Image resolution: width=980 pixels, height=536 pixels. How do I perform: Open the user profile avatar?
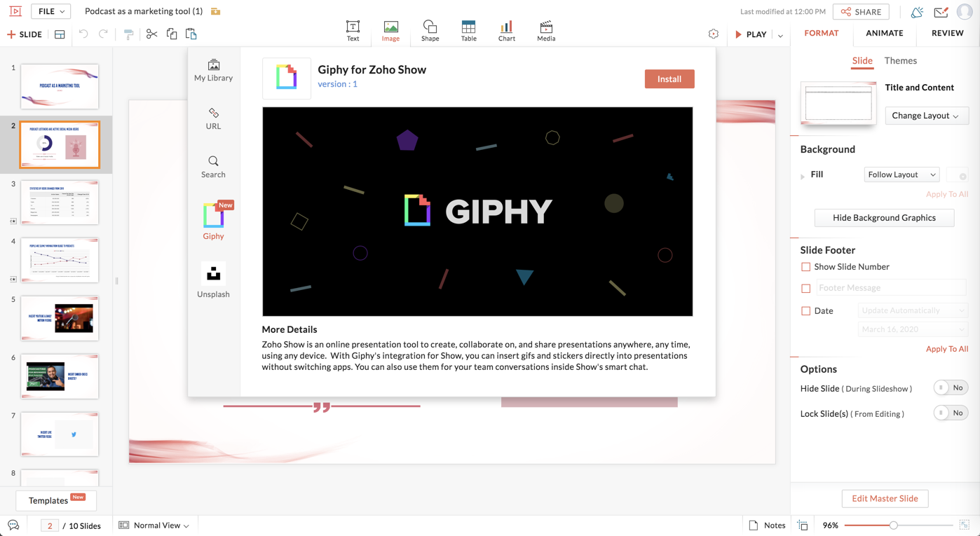click(965, 11)
